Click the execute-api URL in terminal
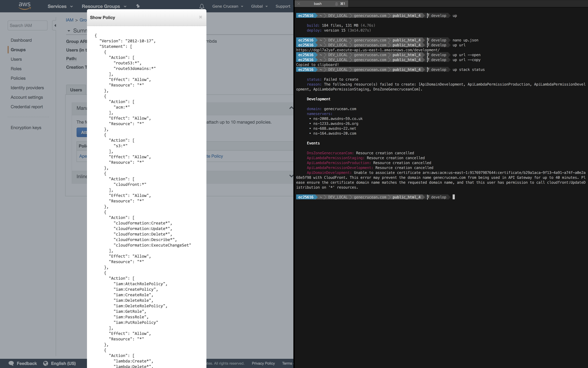 368,50
